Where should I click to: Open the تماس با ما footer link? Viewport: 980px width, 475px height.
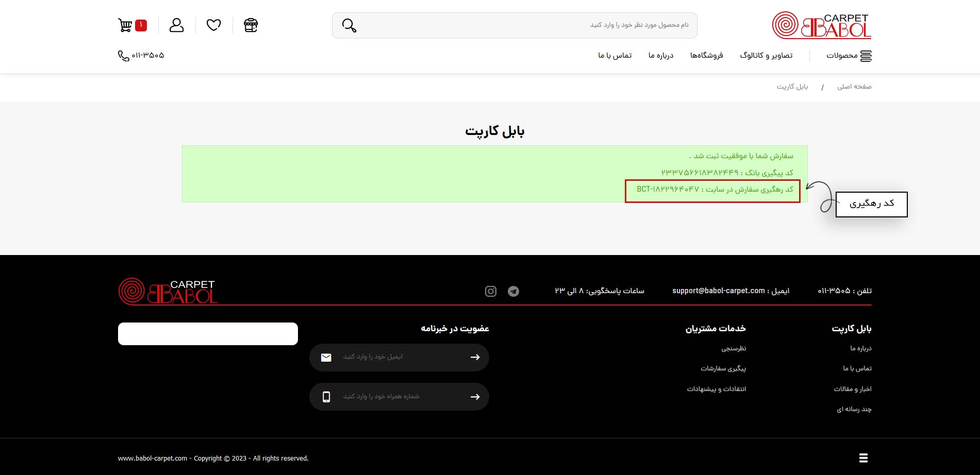857,368
